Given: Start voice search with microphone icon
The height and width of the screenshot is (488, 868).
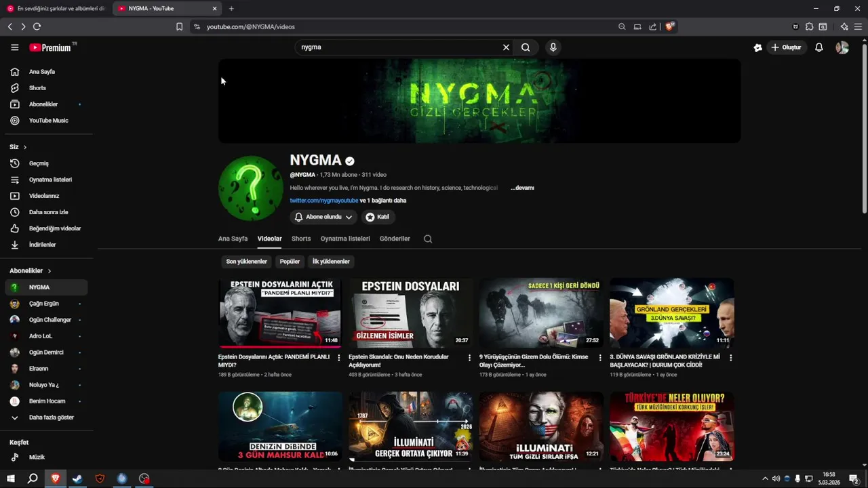Looking at the screenshot, I should (553, 47).
